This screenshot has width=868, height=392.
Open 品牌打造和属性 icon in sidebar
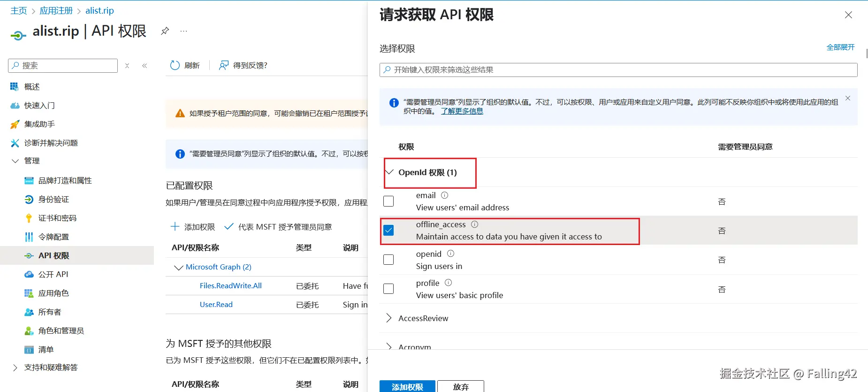coord(29,180)
